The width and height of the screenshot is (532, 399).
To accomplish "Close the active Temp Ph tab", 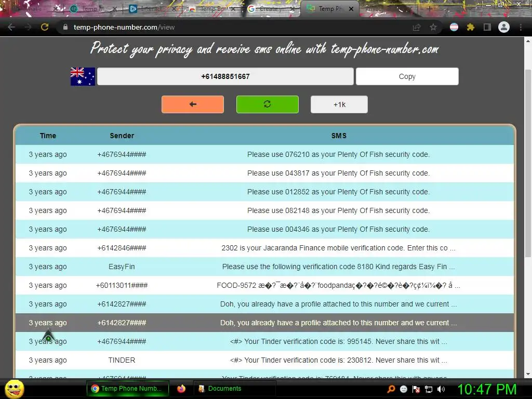I will coord(351,9).
